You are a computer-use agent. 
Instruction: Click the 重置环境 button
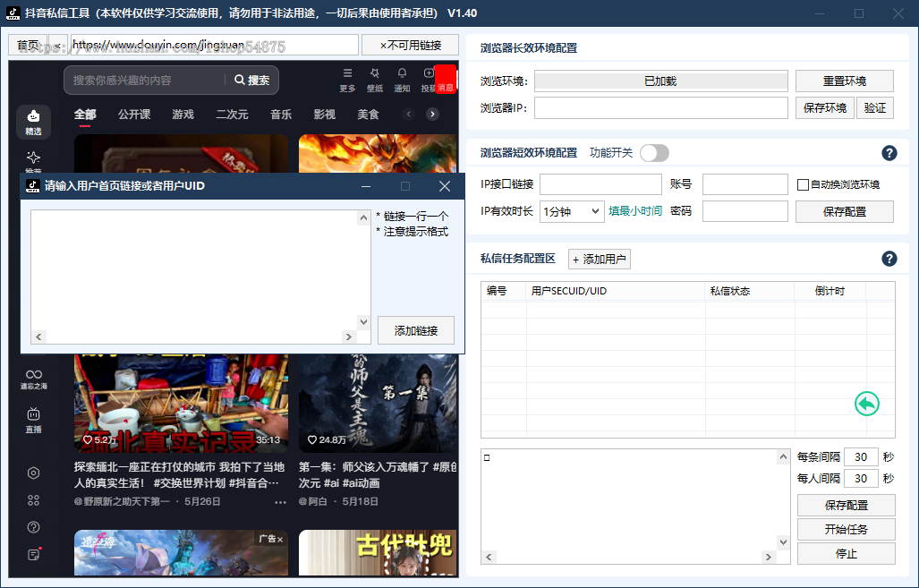coord(844,81)
